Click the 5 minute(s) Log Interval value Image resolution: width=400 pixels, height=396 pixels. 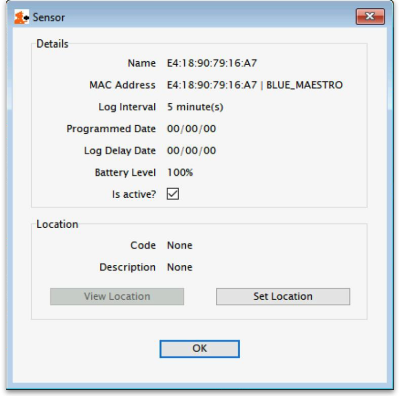pyautogui.click(x=195, y=107)
